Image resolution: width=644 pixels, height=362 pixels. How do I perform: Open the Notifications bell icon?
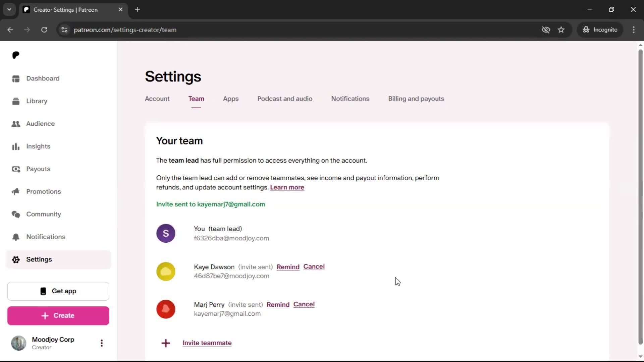pos(16,237)
